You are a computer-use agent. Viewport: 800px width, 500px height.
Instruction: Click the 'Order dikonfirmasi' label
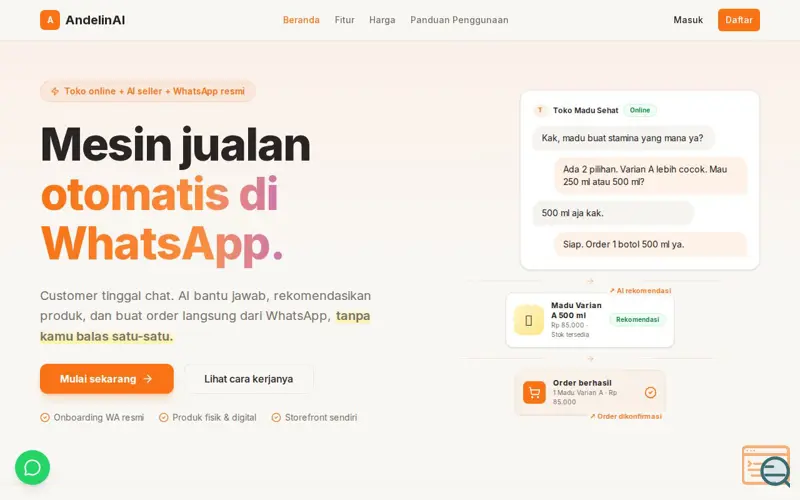coord(626,416)
